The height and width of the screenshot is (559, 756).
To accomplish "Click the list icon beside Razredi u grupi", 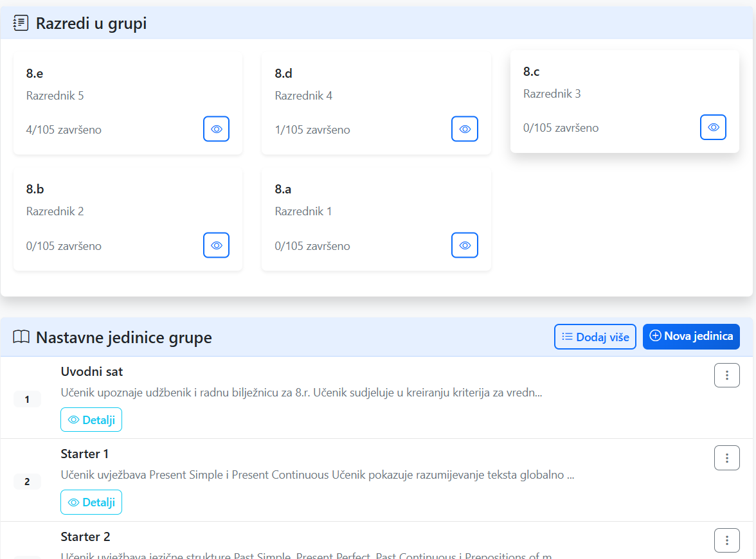I will coord(21,22).
